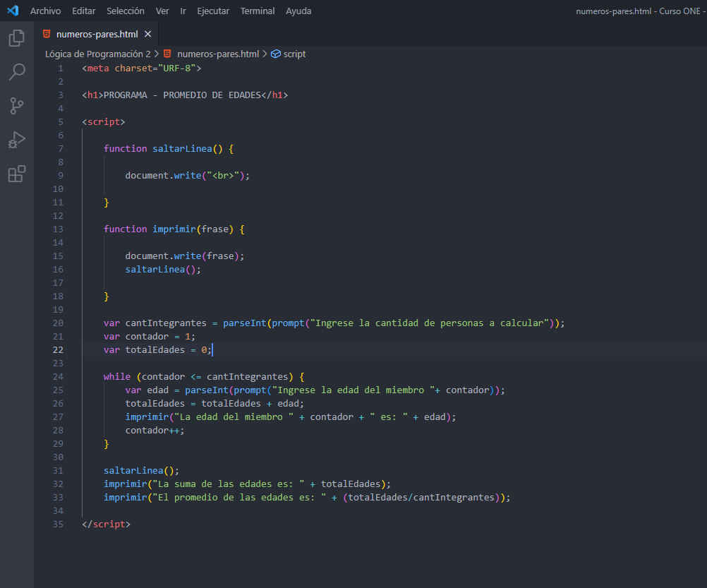The image size is (707, 588).
Task: Click 'contador++' on line 28
Action: click(152, 430)
